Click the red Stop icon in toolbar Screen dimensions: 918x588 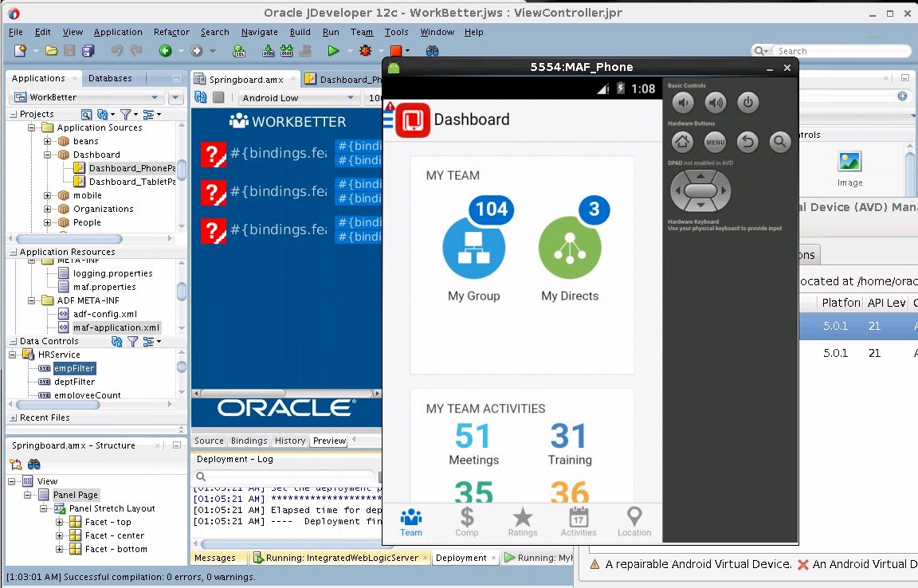396,51
